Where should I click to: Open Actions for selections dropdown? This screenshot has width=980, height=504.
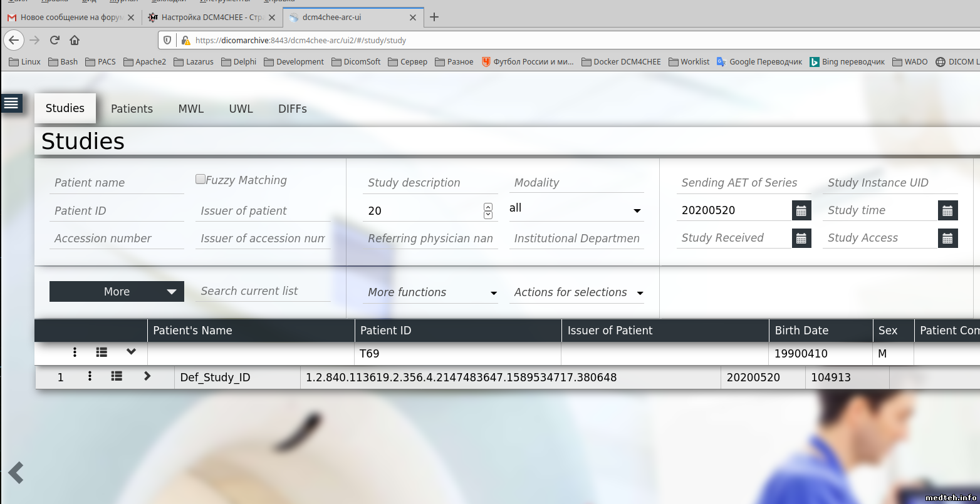578,292
